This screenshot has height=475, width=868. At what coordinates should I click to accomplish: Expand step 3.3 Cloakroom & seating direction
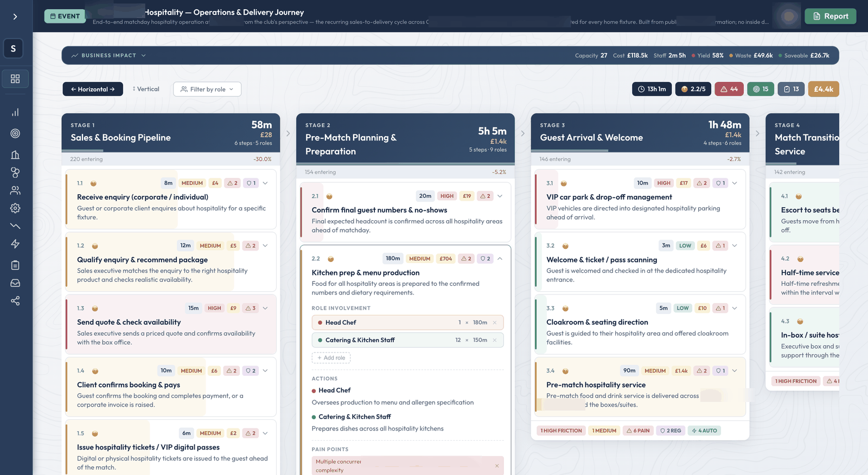point(735,308)
